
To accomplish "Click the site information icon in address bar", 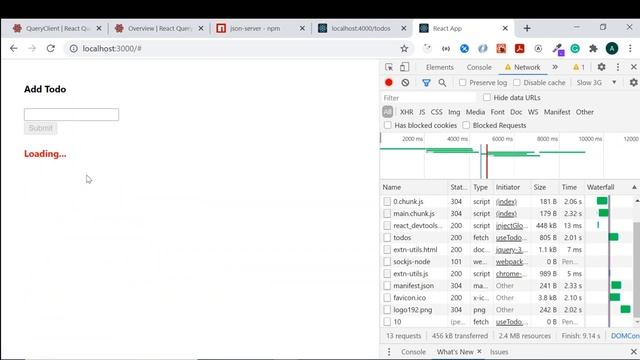I will pyautogui.click(x=73, y=49).
